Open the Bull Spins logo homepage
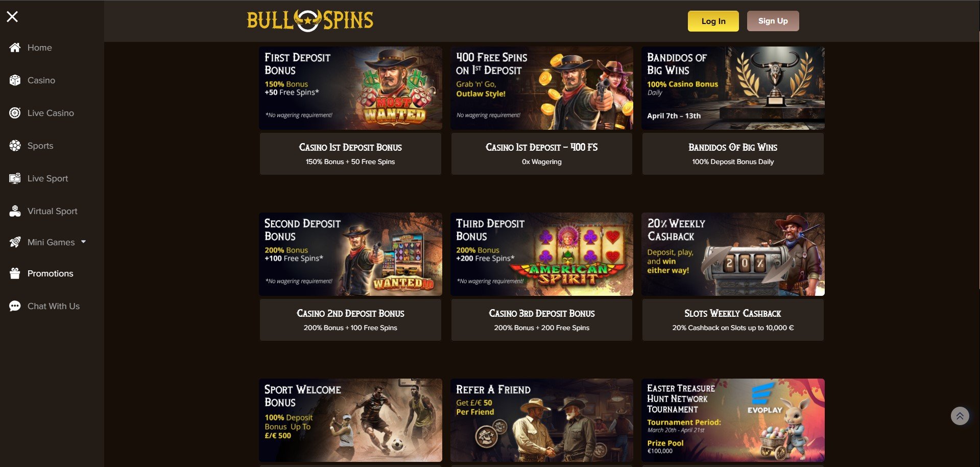980x467 pixels. point(310,21)
